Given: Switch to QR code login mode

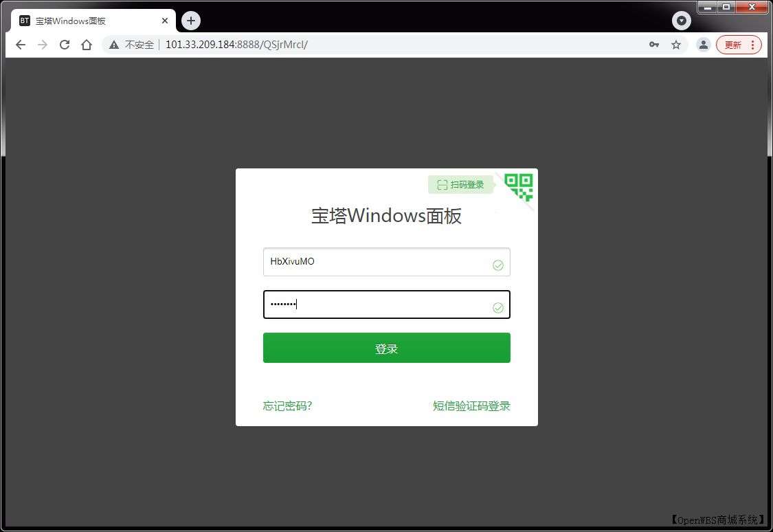Looking at the screenshot, I should pos(460,184).
